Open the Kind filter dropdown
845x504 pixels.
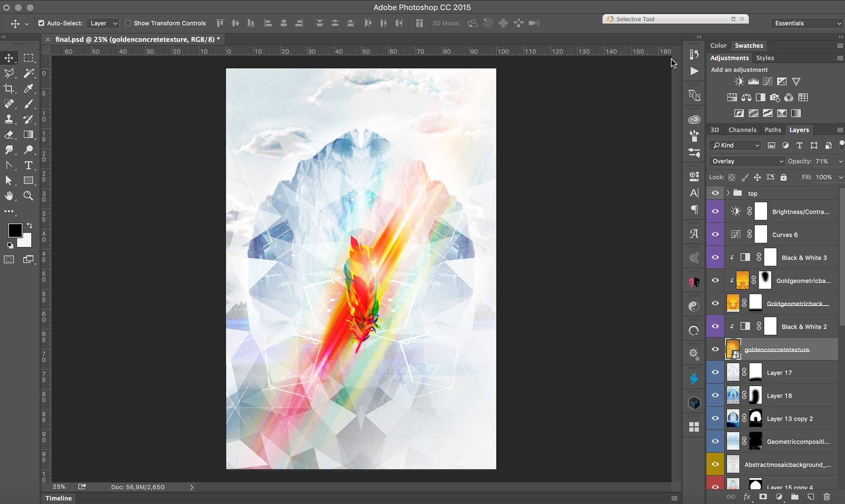[735, 145]
